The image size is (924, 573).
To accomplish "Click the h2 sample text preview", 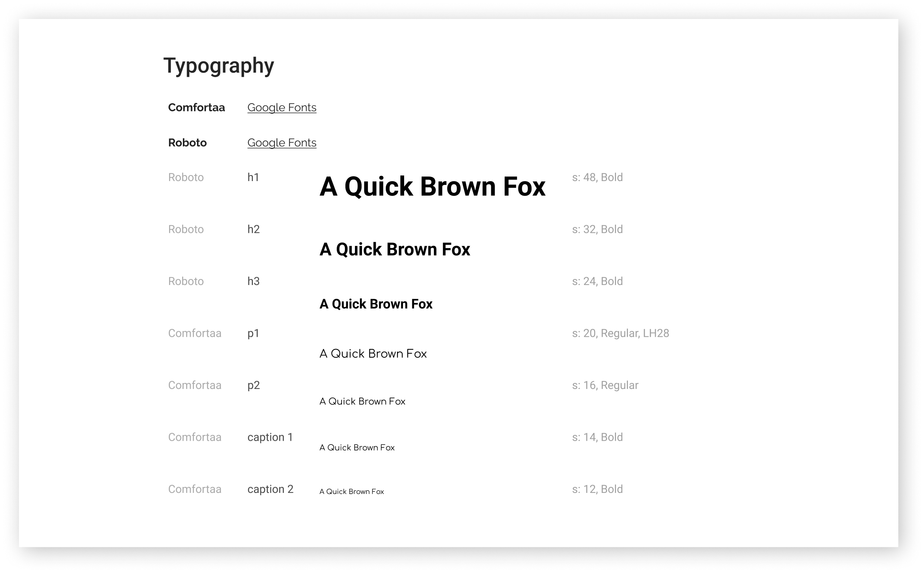I will coord(395,249).
